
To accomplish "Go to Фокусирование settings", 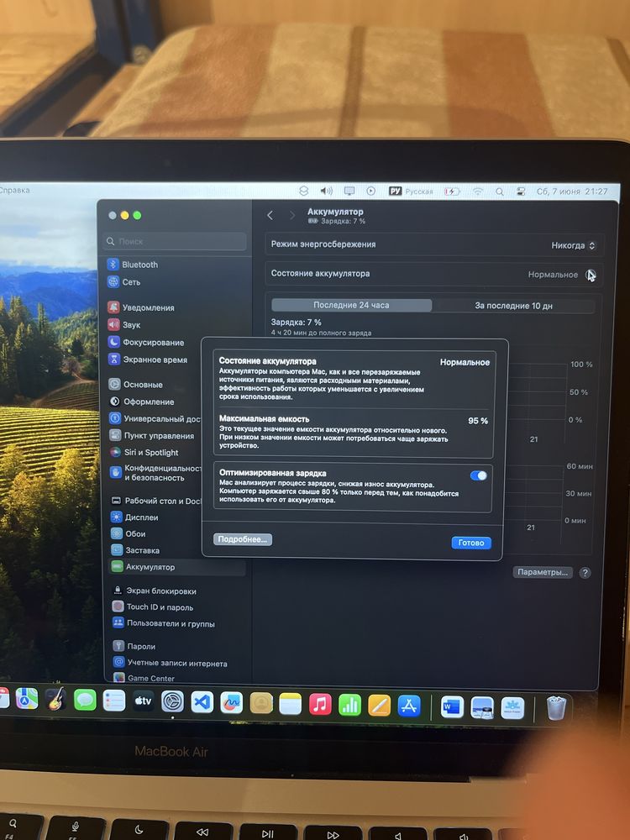I will tap(146, 343).
